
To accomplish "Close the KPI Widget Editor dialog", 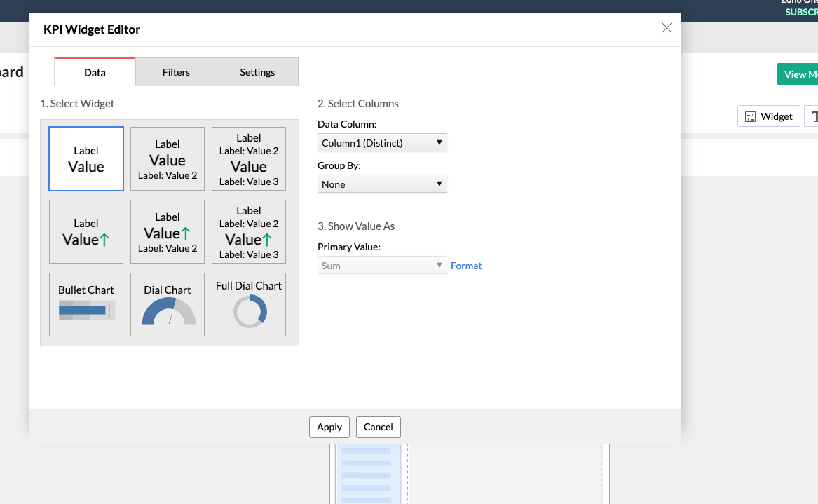I will tap(667, 28).
